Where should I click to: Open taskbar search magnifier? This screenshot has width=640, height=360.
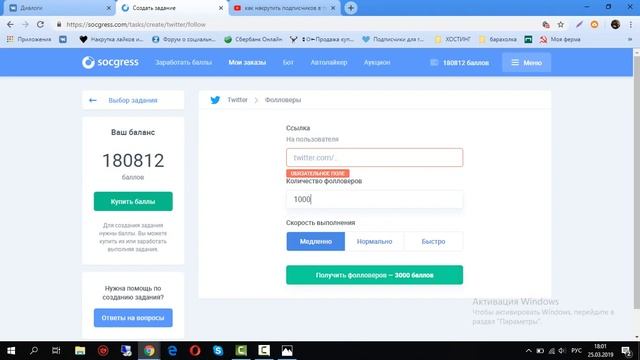pyautogui.click(x=34, y=351)
